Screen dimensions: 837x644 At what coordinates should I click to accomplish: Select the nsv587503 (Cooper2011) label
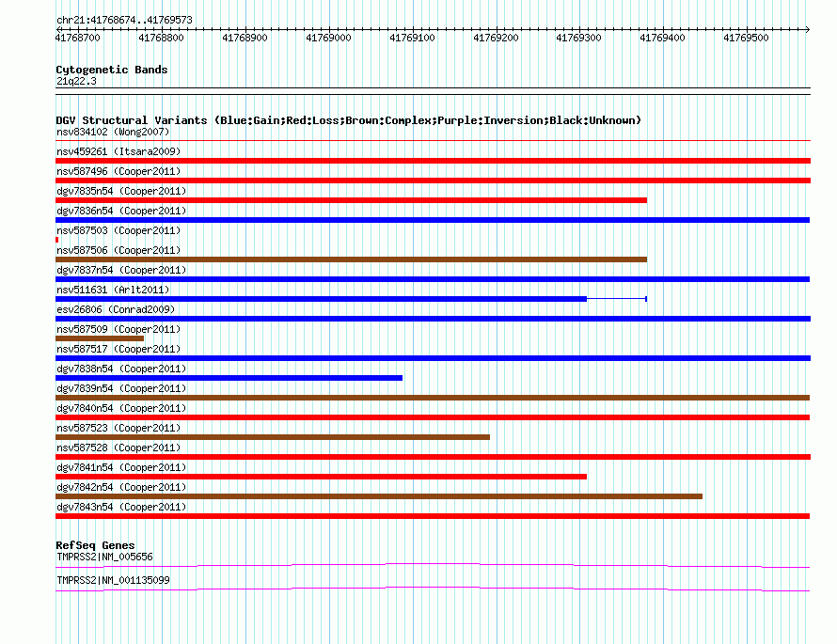[x=118, y=230]
